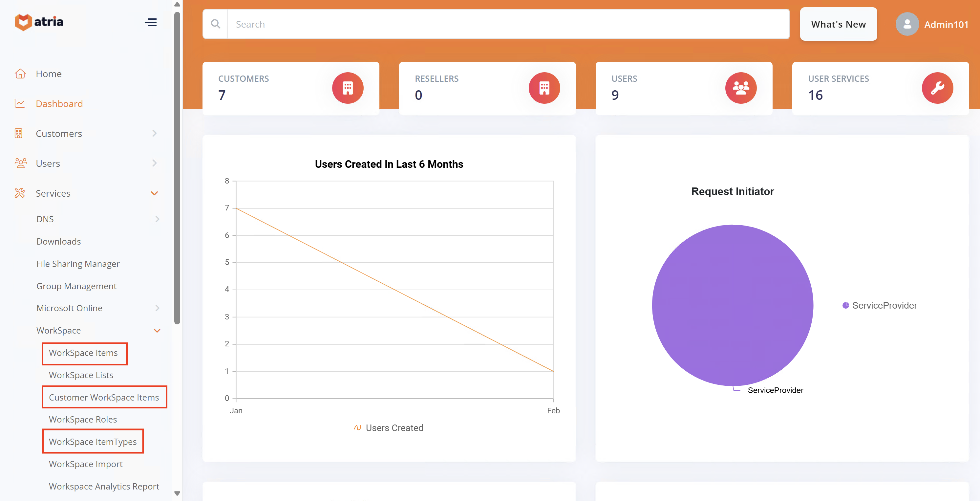This screenshot has width=980, height=501.
Task: Click the What's New button
Action: pos(838,24)
